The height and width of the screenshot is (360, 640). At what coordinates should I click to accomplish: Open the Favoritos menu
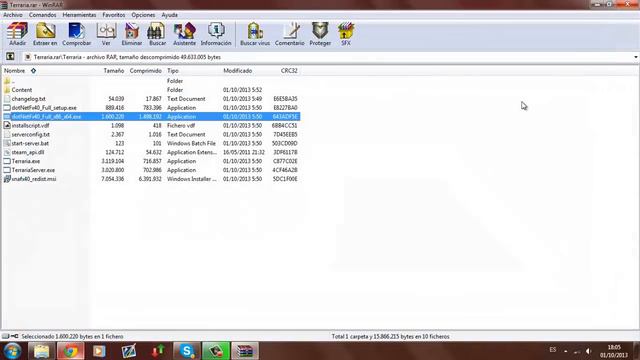113,15
